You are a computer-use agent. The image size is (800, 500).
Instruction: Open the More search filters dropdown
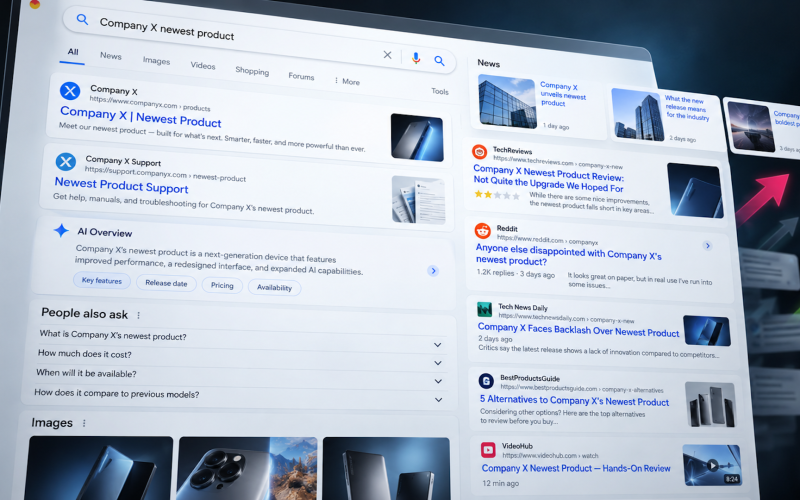pyautogui.click(x=347, y=81)
